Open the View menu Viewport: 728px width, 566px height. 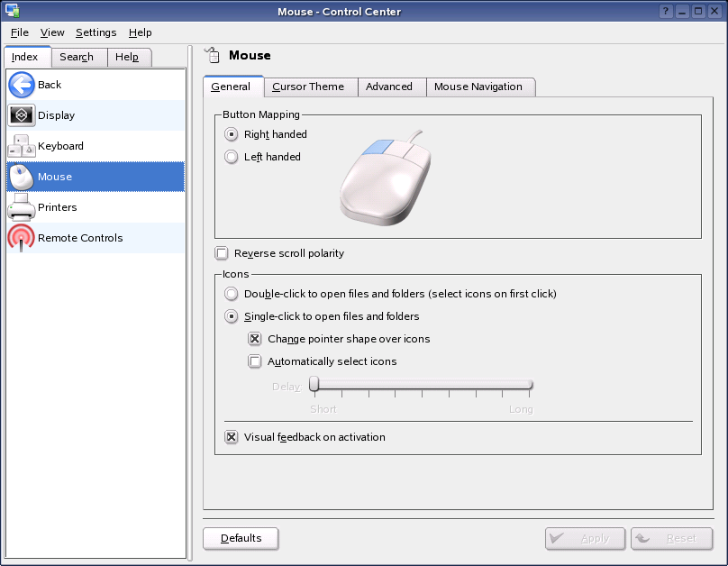52,32
